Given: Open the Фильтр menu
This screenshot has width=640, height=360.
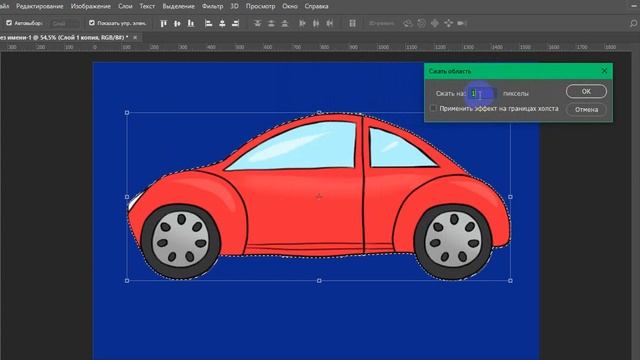Looking at the screenshot, I should click(x=212, y=6).
